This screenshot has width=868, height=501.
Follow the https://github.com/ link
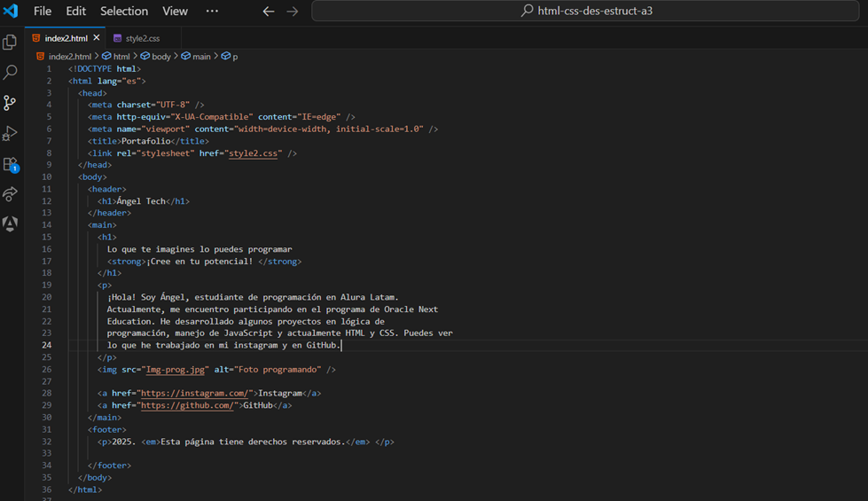click(x=188, y=405)
